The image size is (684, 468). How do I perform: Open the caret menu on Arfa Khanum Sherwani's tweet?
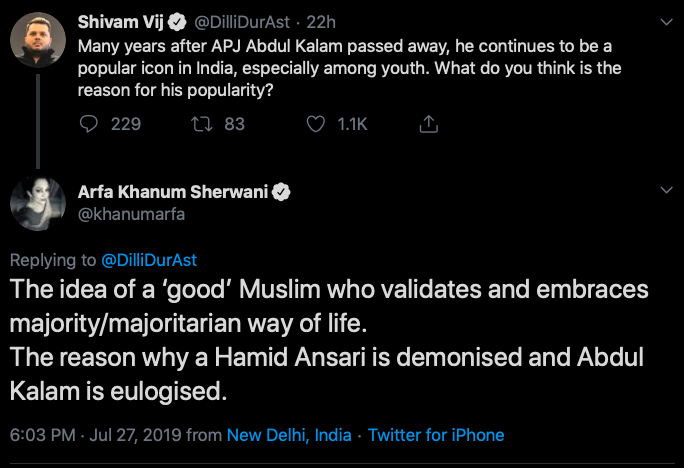[667, 190]
